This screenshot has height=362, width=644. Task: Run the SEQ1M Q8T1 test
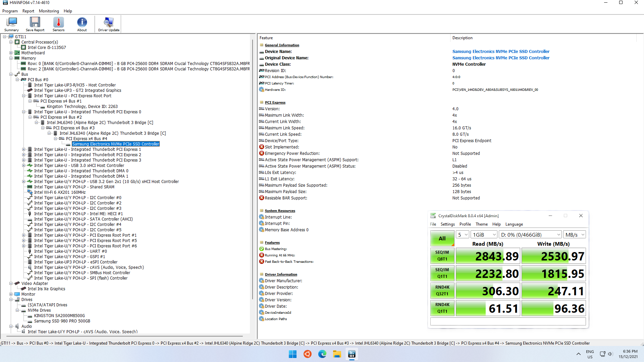click(x=442, y=256)
